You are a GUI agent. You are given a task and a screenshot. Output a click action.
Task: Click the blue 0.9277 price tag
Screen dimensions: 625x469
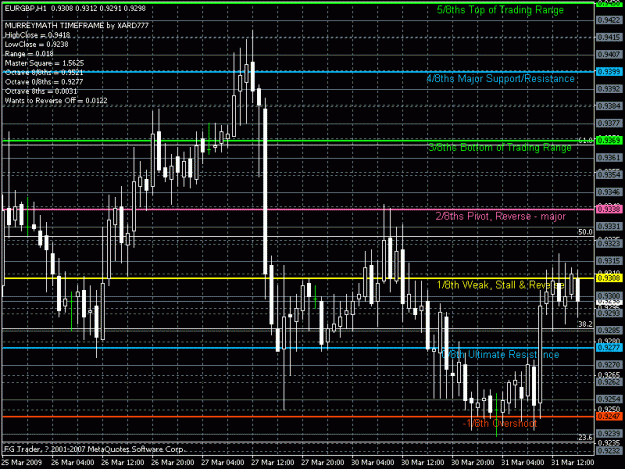[x=609, y=347]
